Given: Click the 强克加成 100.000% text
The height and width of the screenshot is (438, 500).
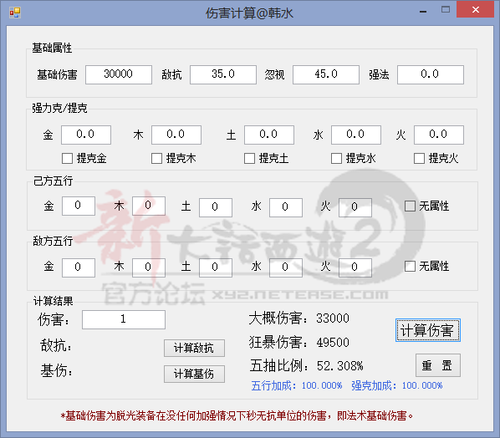Looking at the screenshot, I should click(x=397, y=386).
